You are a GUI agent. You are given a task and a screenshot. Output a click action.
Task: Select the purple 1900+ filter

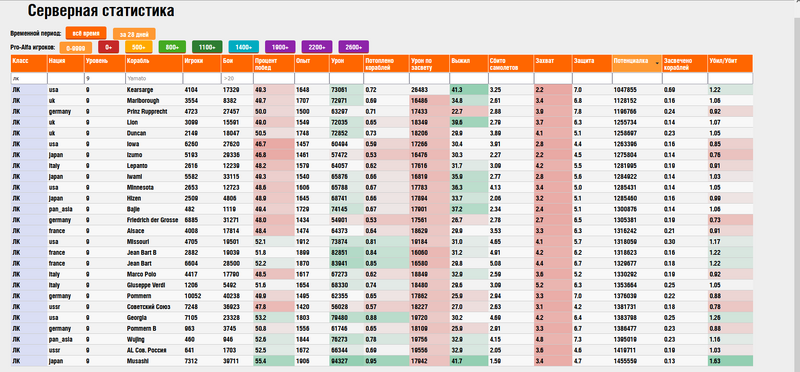point(280,47)
